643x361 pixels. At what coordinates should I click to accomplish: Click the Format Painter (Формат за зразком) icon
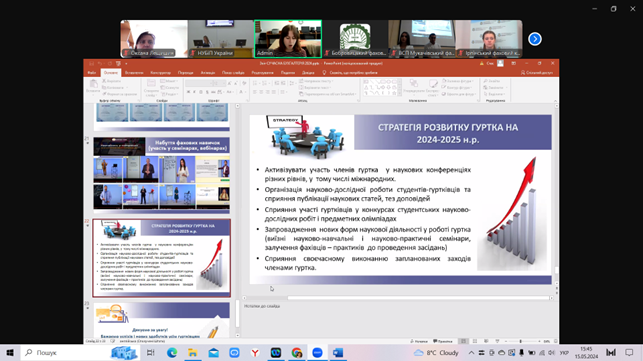point(104,94)
